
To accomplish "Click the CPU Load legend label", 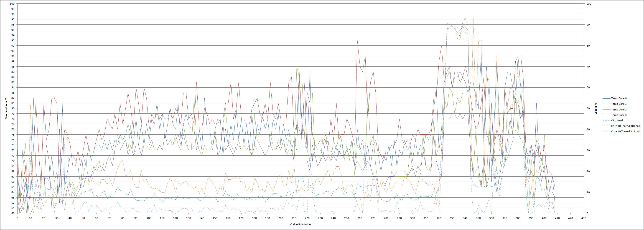I will tap(617, 120).
